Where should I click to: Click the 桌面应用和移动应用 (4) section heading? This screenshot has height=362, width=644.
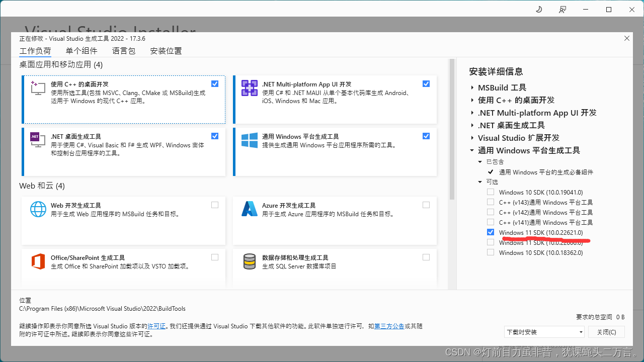(x=61, y=64)
